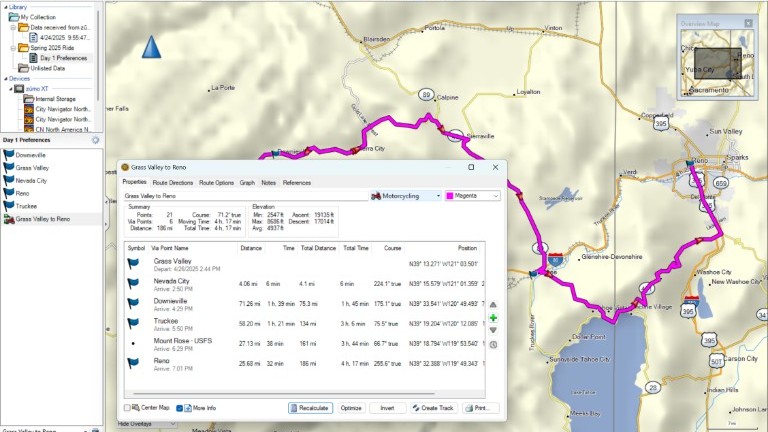This screenshot has height=432, width=768.
Task: Click the route icon for Grass Valley to Reno list item
Action: point(9,219)
